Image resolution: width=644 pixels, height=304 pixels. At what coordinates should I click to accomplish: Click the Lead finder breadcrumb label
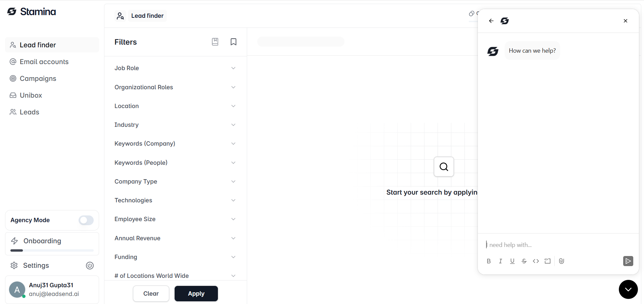(147, 16)
